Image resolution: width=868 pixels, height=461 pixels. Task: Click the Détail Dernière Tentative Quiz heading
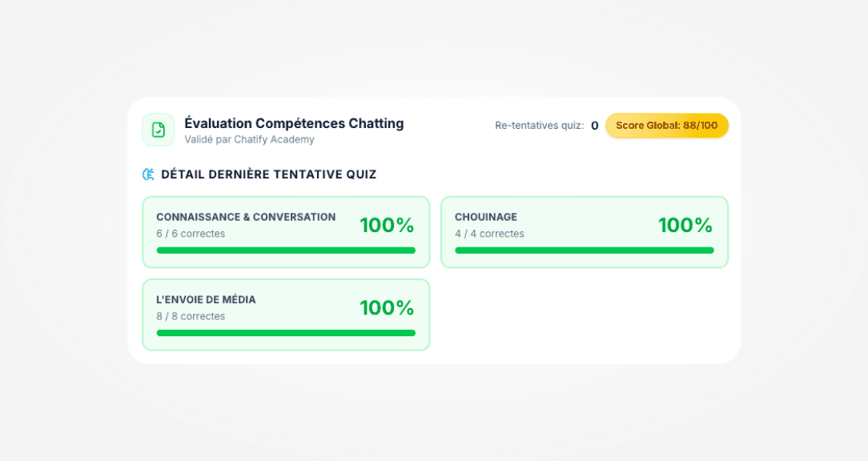point(269,174)
